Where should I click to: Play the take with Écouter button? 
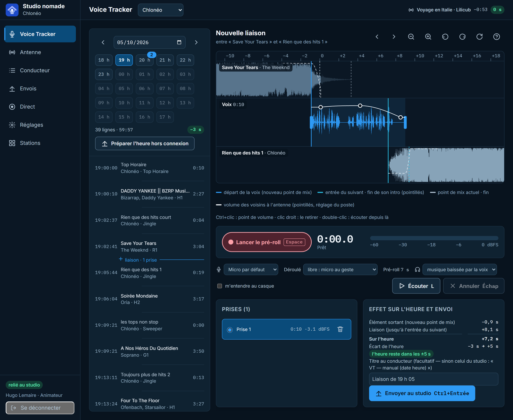[417, 286]
